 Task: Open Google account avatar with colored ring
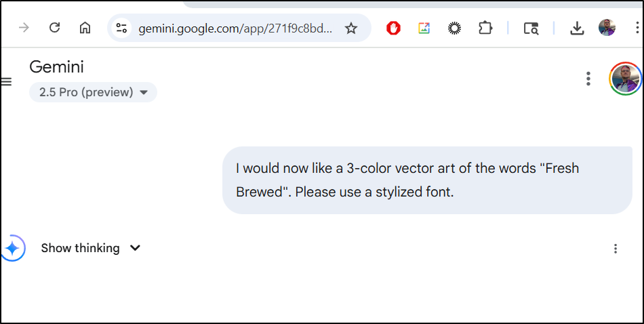tap(625, 79)
